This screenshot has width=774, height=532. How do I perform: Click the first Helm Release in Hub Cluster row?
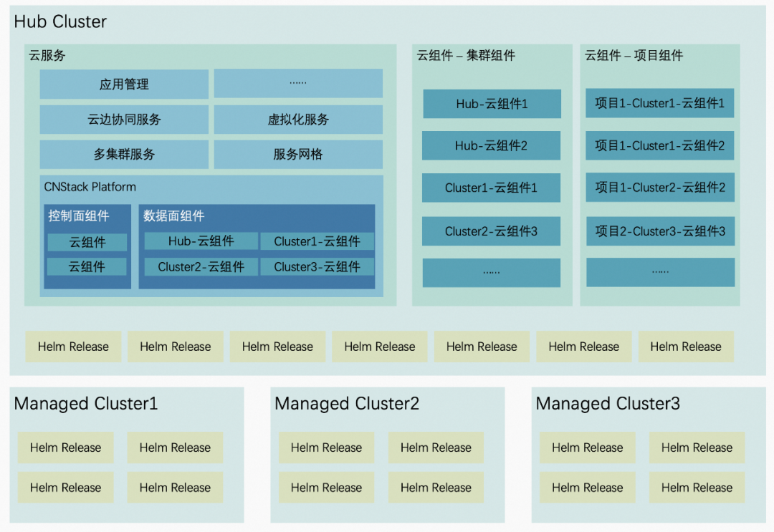(73, 347)
